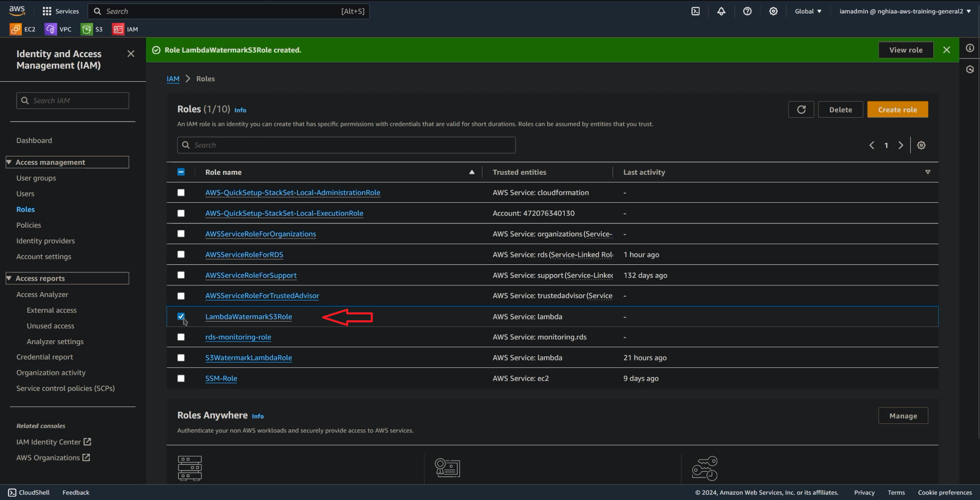Open EC2 shortcut in favorites bar
Viewport: 980px width, 500px height.
click(23, 29)
